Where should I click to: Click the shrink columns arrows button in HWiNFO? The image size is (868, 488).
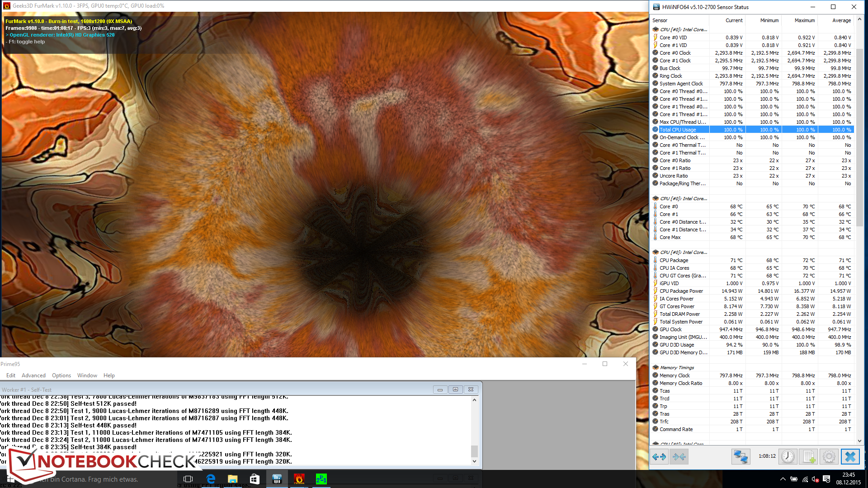(679, 457)
